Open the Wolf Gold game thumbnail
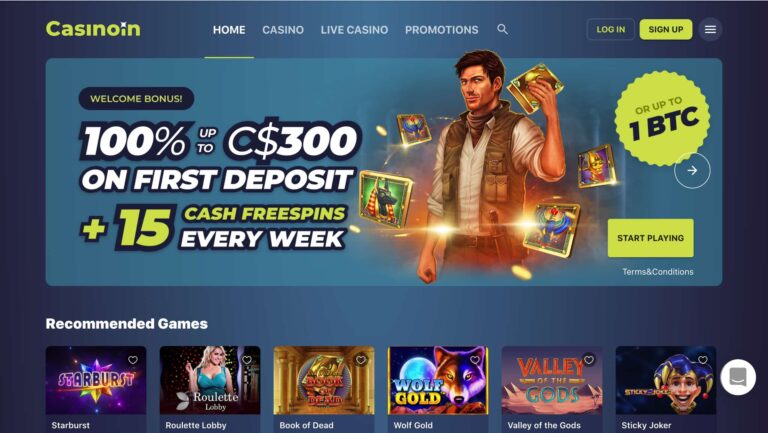 pyautogui.click(x=438, y=380)
